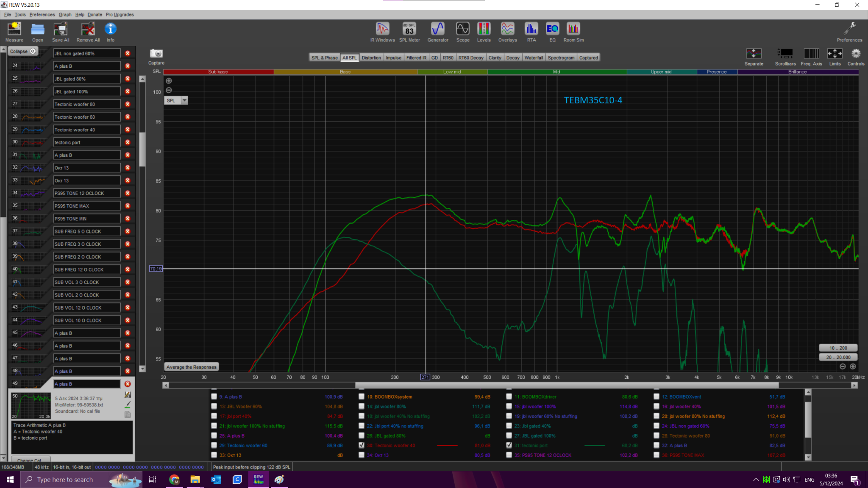Image resolution: width=868 pixels, height=488 pixels.
Task: Toggle checkbox for 35: PS95 TONE 12 OCLOCK
Action: (x=509, y=455)
